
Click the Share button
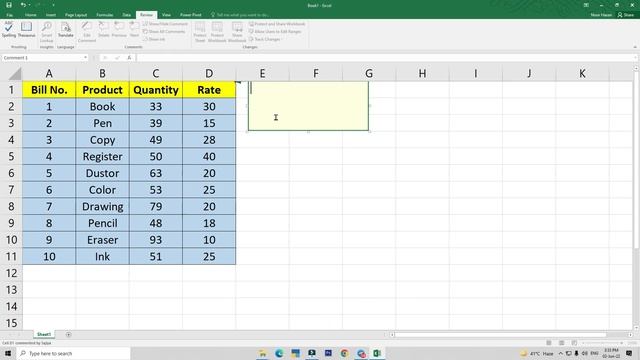(x=626, y=15)
